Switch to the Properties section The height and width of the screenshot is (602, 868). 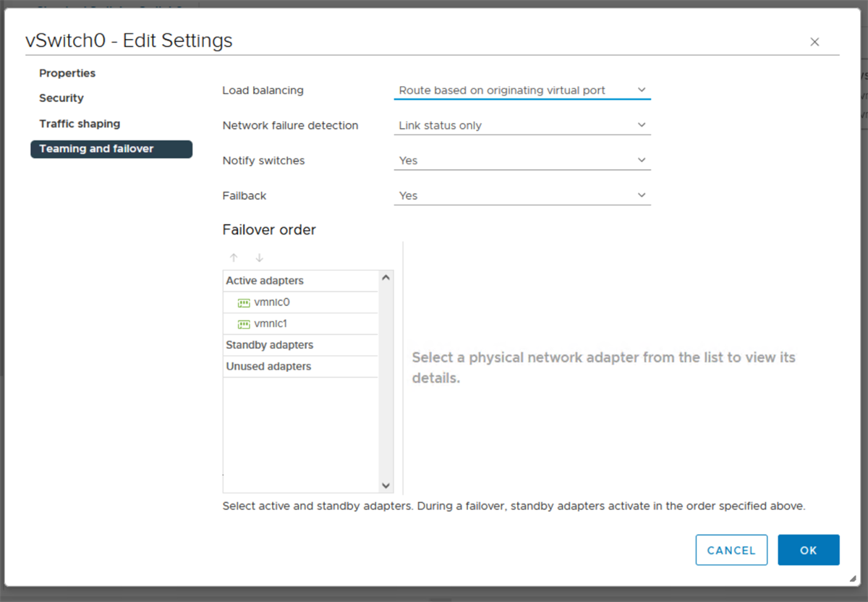point(67,73)
